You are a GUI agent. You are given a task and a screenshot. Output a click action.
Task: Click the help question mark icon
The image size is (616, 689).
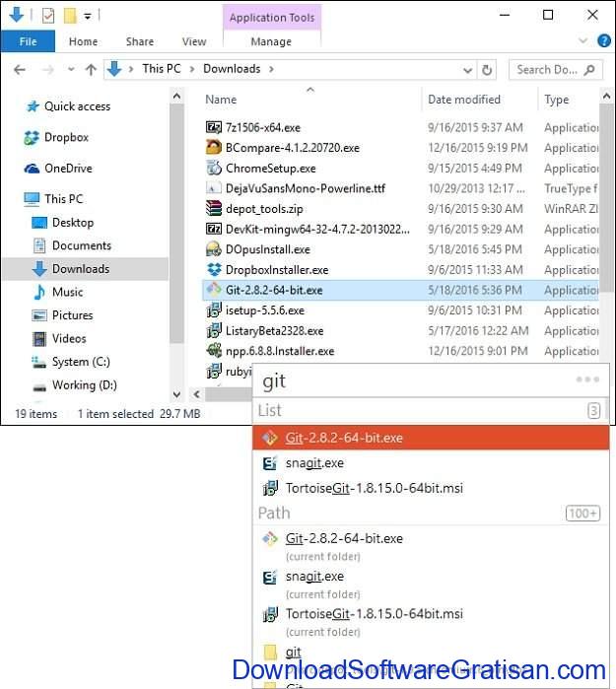click(x=604, y=40)
